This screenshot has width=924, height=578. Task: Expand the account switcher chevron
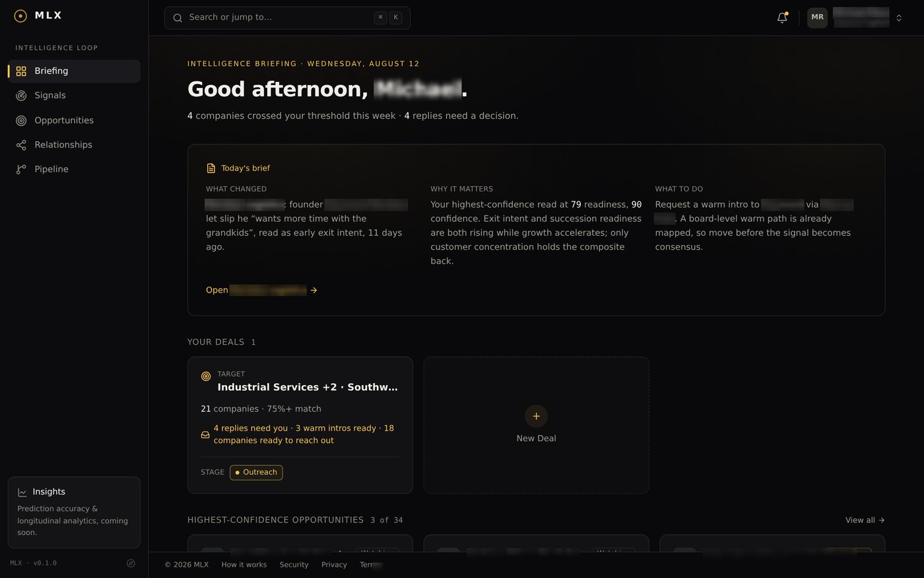[x=899, y=18]
